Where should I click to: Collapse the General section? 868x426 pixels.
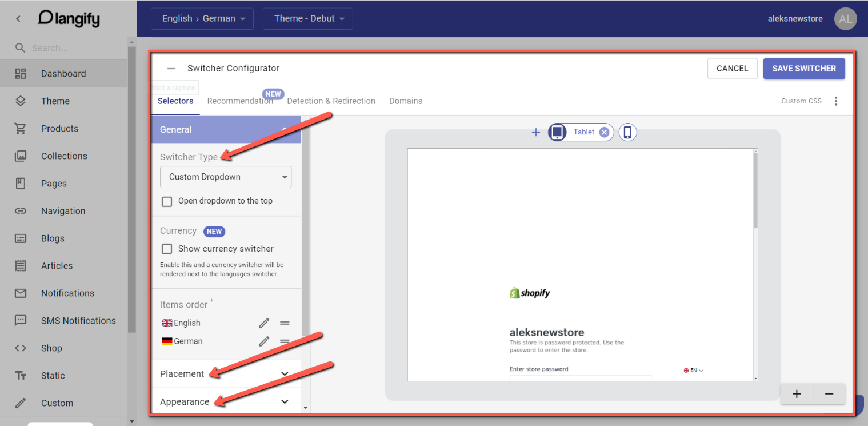point(226,130)
